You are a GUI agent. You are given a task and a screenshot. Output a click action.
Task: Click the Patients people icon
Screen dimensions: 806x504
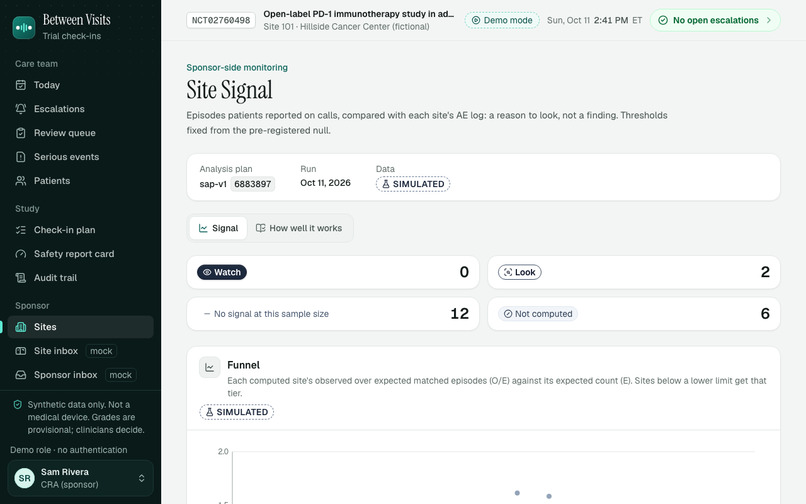21,181
